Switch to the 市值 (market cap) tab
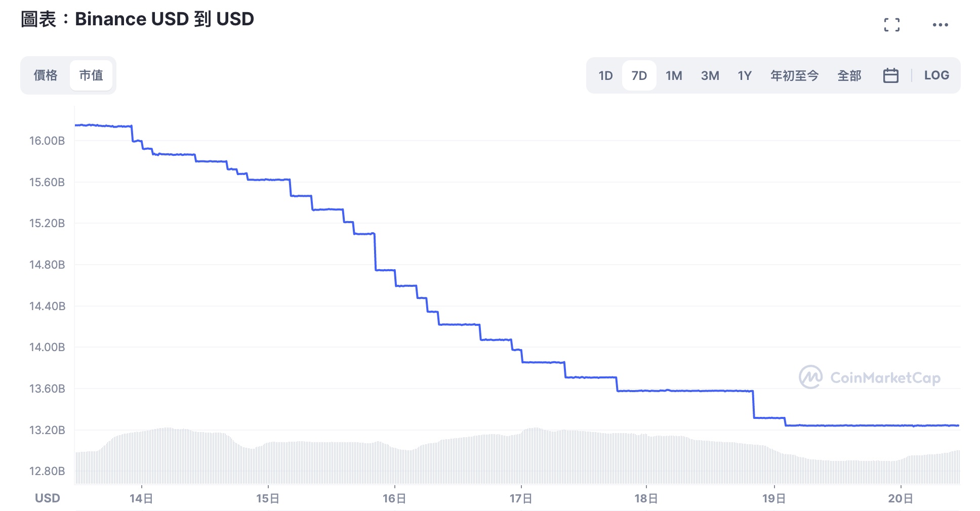The image size is (980, 511). tap(91, 75)
